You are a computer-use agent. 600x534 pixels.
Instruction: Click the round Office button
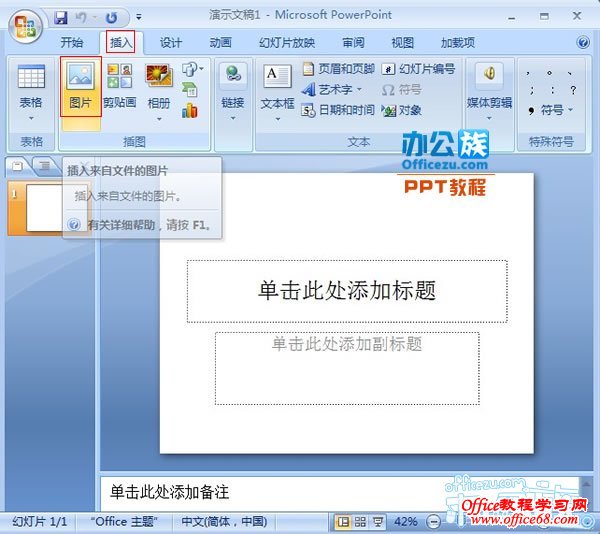[26, 26]
